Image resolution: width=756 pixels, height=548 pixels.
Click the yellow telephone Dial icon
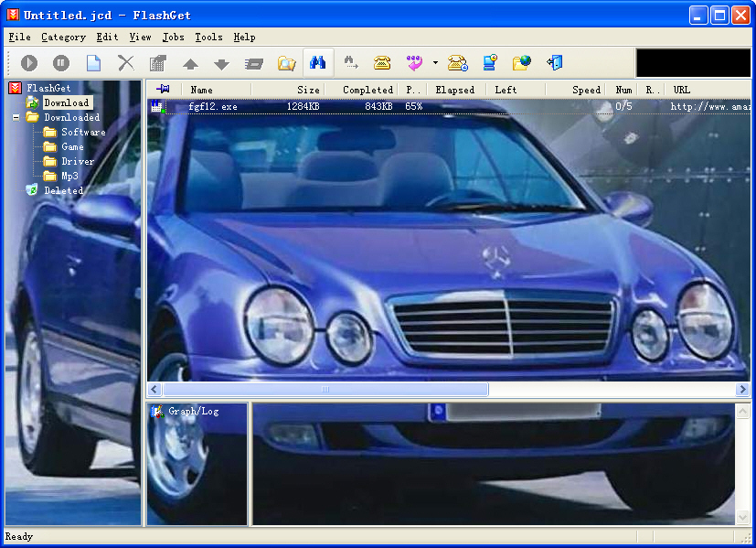[382, 63]
